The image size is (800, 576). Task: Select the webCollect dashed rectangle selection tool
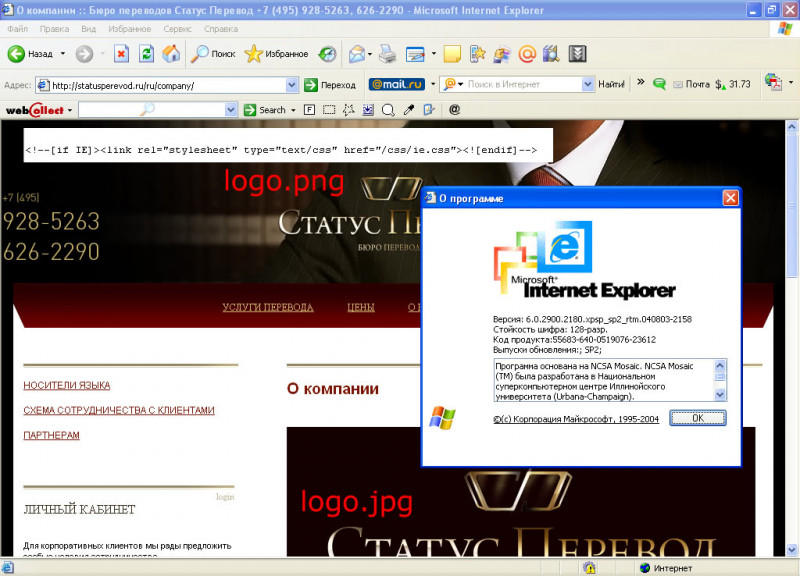(329, 110)
